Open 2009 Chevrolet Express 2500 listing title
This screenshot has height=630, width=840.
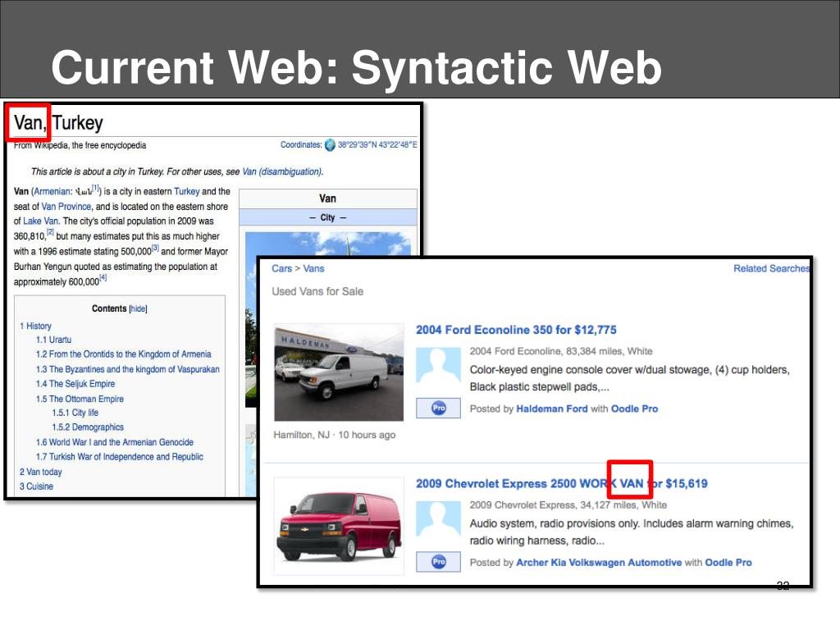tap(561, 483)
